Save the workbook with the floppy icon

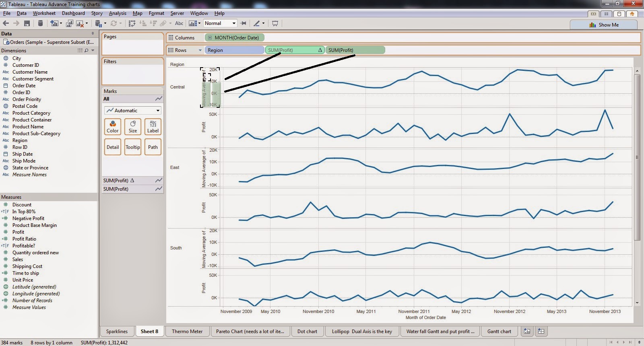pos(27,23)
